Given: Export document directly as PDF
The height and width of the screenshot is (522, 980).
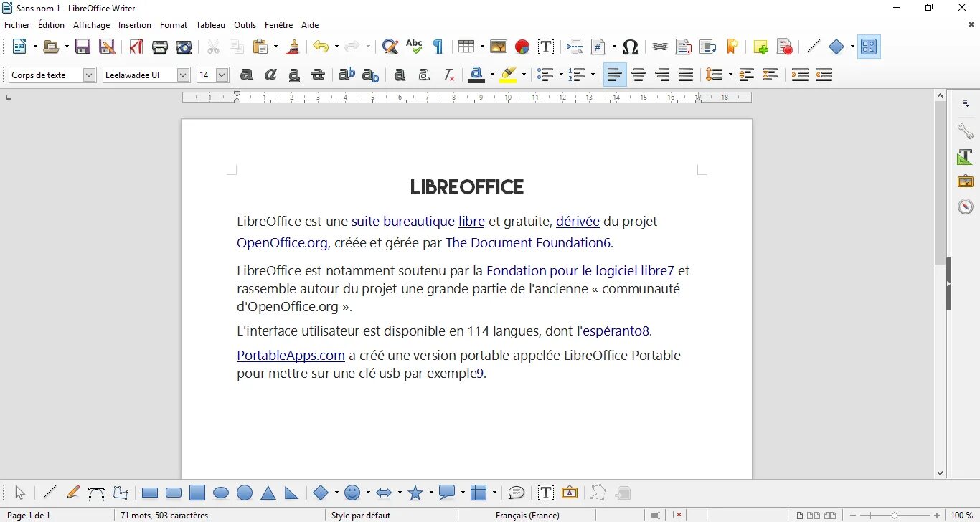Looking at the screenshot, I should point(136,47).
